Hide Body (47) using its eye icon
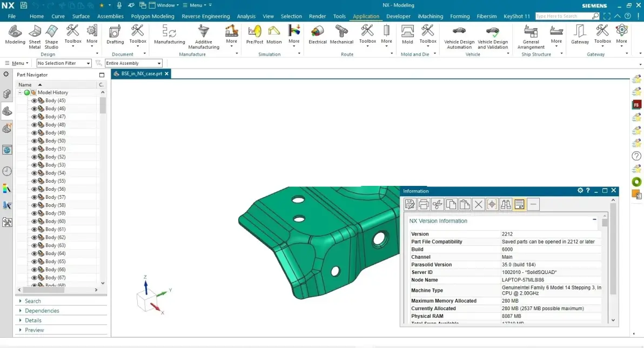 pos(34,117)
